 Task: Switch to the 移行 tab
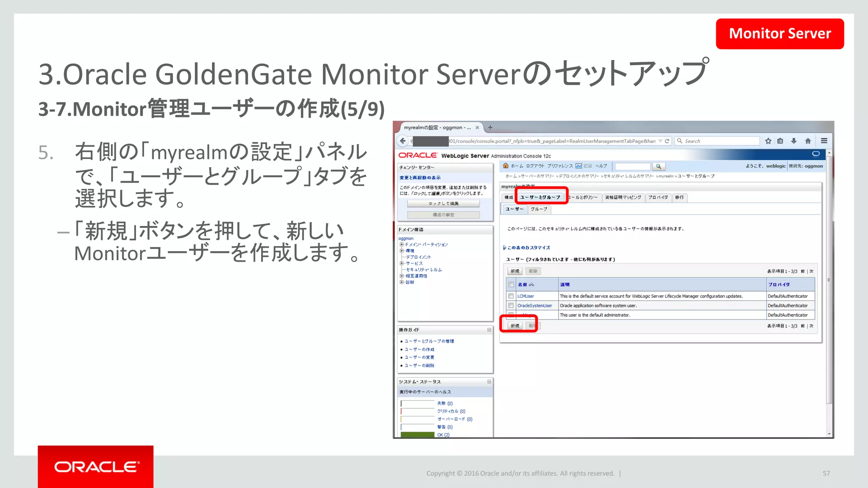(679, 197)
